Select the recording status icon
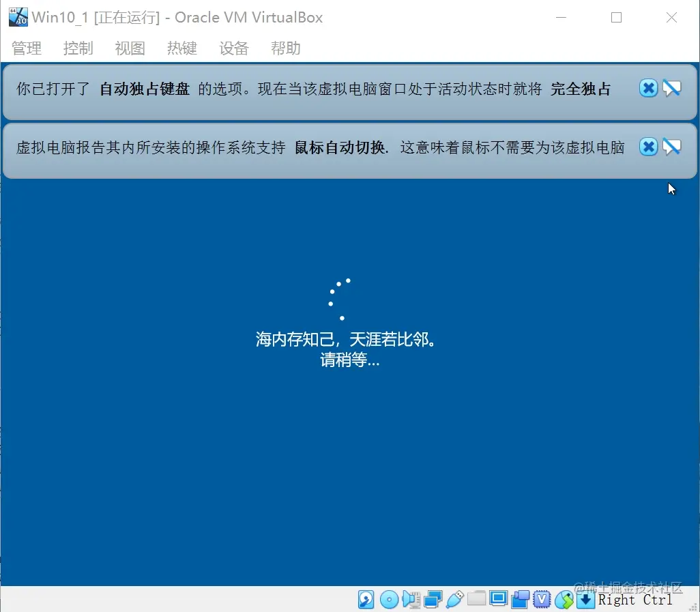This screenshot has width=700, height=612. 520,599
